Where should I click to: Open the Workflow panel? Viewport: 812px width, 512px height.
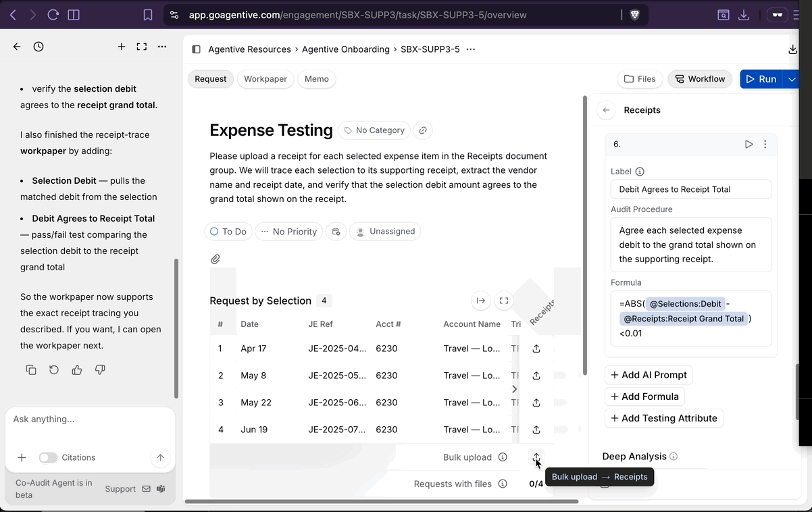(700, 79)
